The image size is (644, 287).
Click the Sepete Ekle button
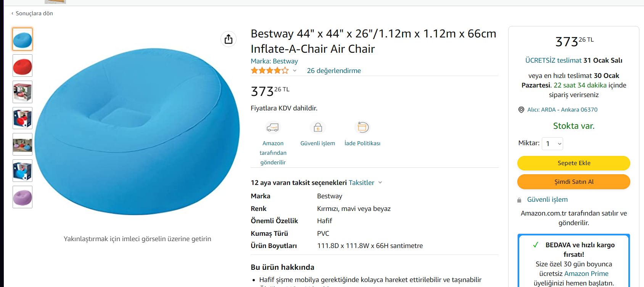coord(573,163)
